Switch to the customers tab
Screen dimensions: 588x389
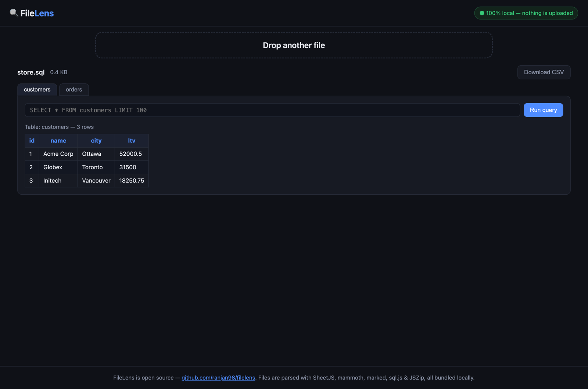pos(37,90)
